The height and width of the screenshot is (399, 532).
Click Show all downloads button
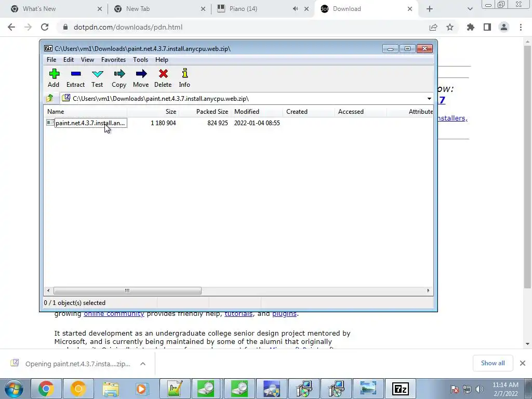493,363
